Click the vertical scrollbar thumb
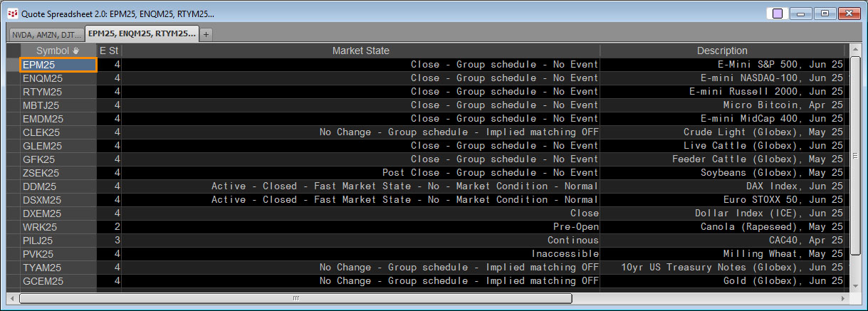Viewport: 868px width, 311px height. 855,155
